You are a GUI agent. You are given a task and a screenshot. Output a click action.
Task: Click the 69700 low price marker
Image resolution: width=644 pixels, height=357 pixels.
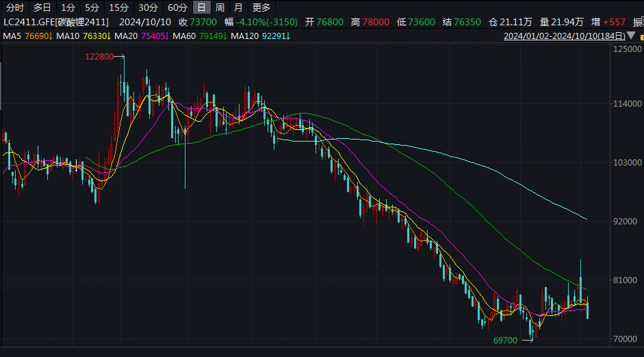tap(505, 339)
